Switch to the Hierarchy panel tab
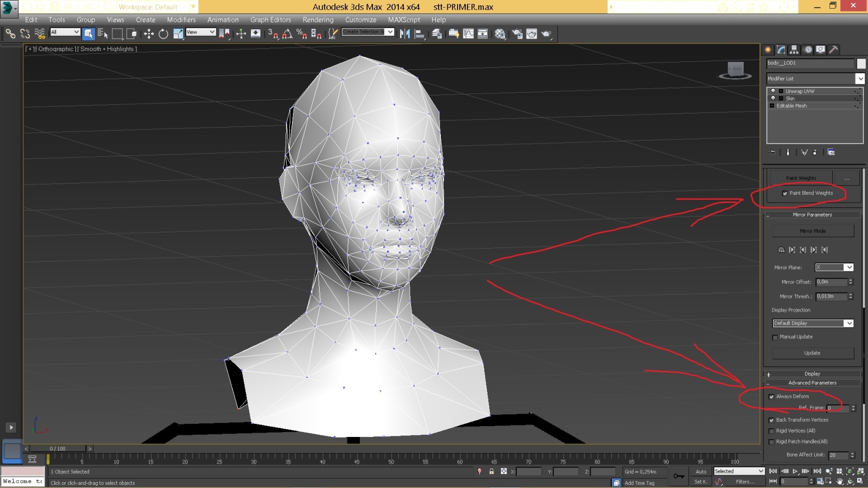Viewport: 868px width, 488px height. (x=794, y=49)
